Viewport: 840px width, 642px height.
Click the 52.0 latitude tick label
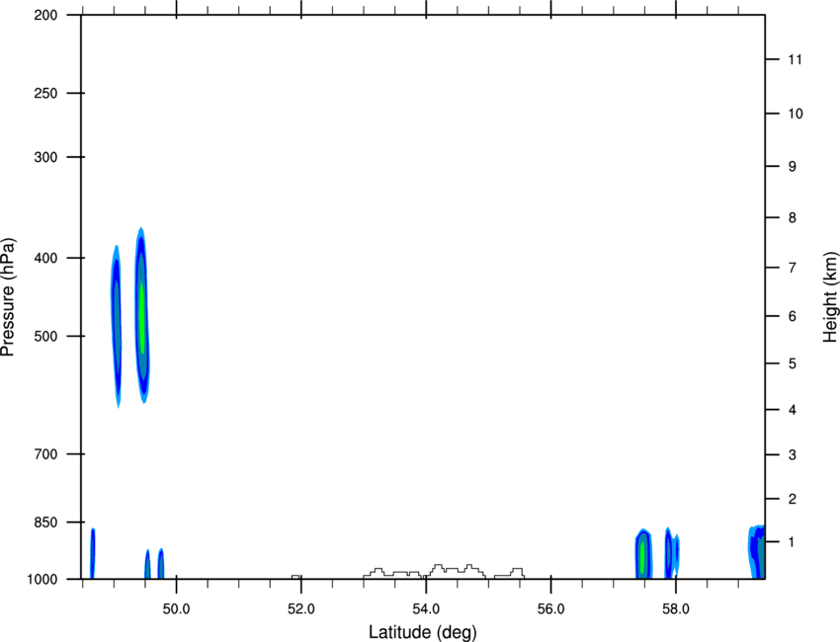pyautogui.click(x=301, y=609)
